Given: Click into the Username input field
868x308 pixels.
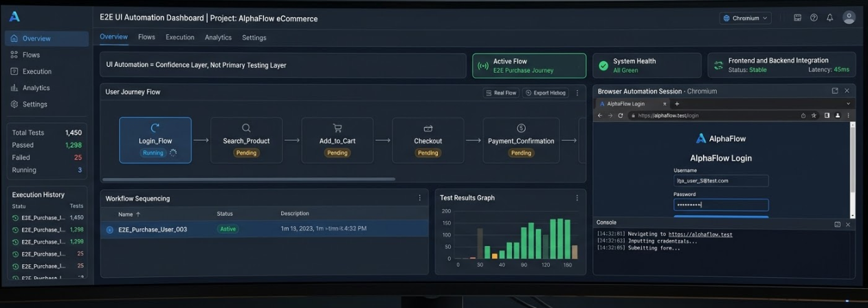Looking at the screenshot, I should click(720, 181).
